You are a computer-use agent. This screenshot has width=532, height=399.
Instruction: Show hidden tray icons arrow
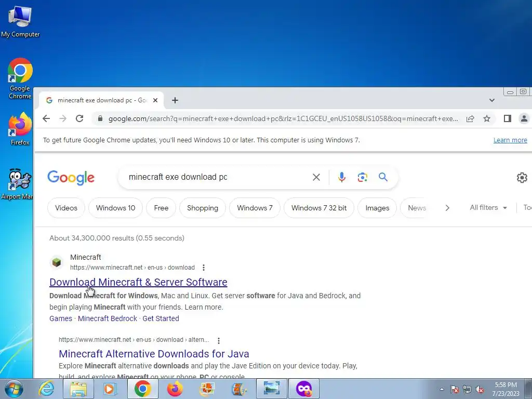pos(442,390)
